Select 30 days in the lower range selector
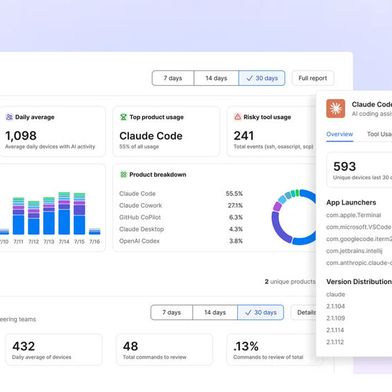Screen dimensions: 392x392 point(261,312)
